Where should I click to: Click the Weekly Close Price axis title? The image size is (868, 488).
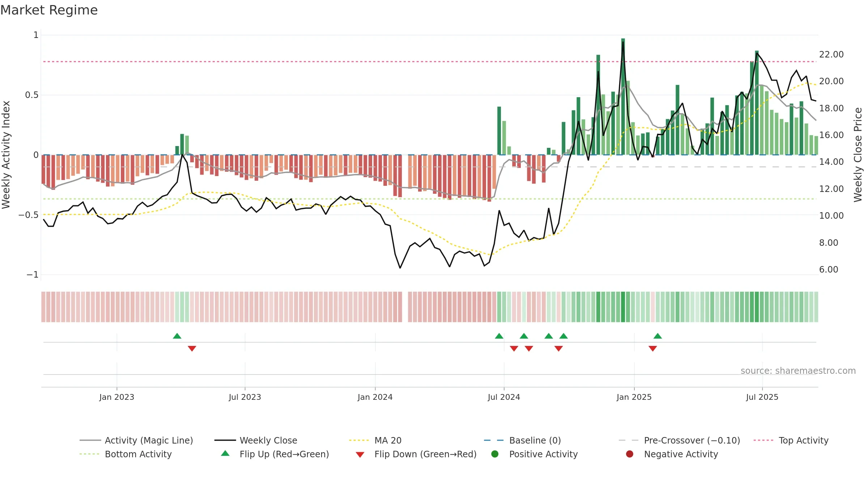[x=858, y=155]
